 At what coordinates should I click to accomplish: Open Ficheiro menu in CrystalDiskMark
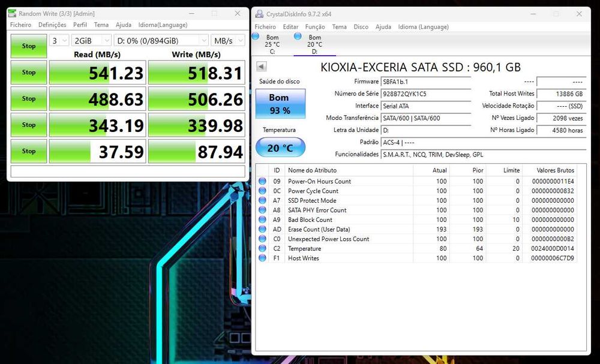point(20,25)
